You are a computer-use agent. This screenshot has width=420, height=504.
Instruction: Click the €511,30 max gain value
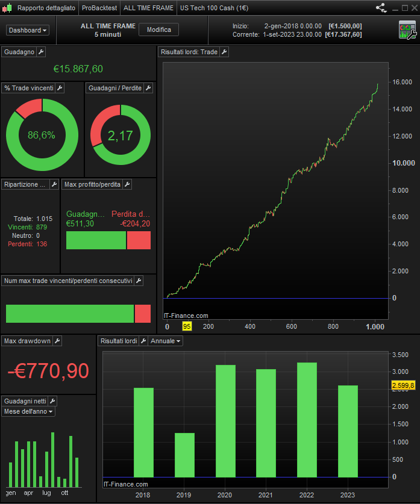pyautogui.click(x=80, y=224)
